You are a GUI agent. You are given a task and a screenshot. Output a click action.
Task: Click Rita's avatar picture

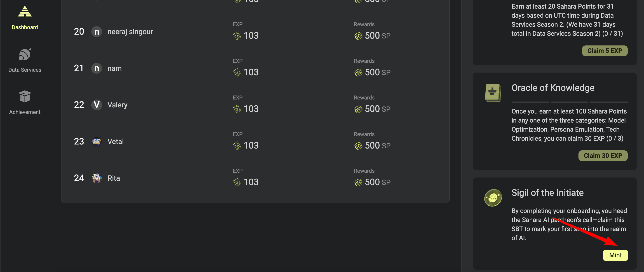click(96, 178)
